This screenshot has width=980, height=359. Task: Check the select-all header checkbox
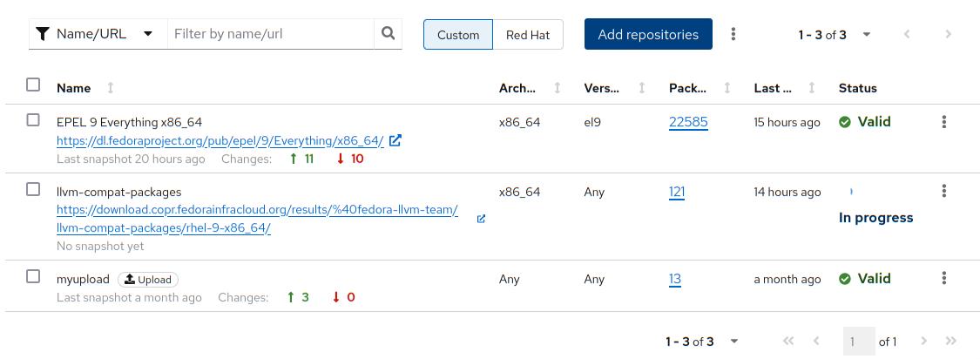(33, 85)
